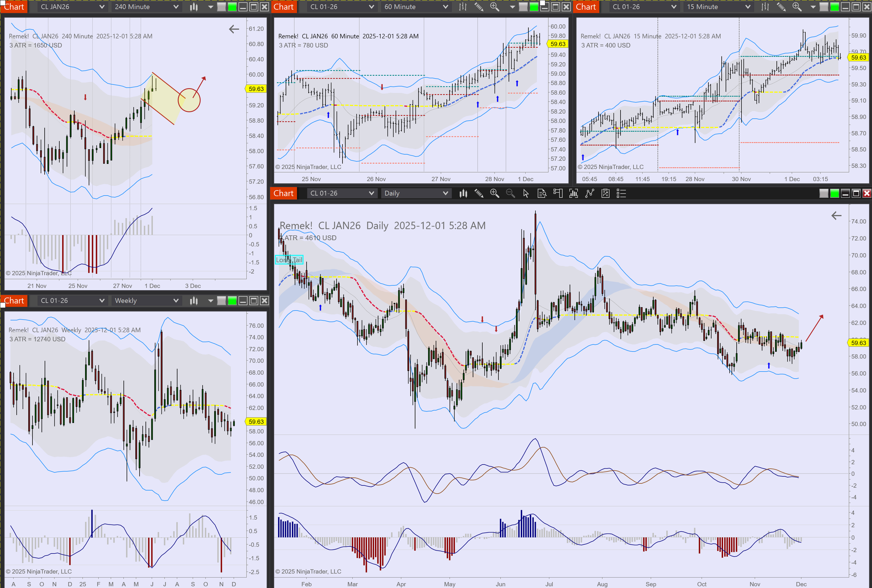Open the Properties list icon on Daily chart
872x588 pixels.
(x=621, y=194)
